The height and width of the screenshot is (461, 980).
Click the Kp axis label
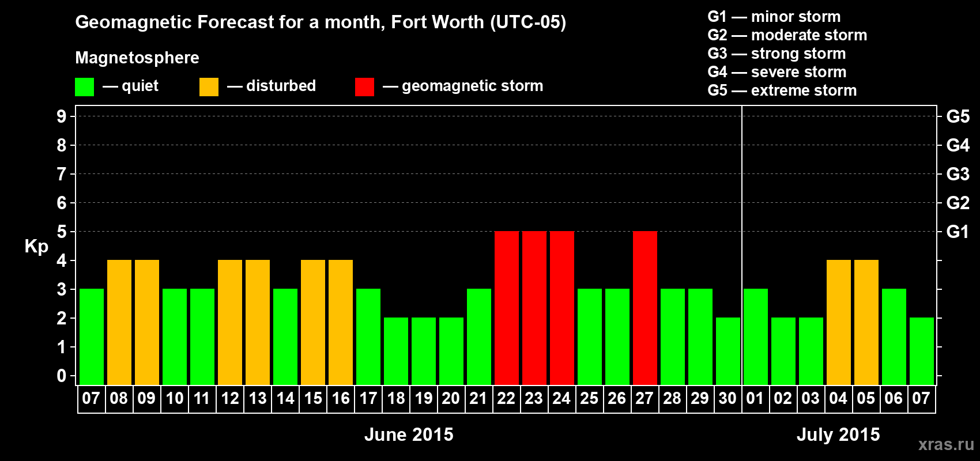tap(36, 247)
